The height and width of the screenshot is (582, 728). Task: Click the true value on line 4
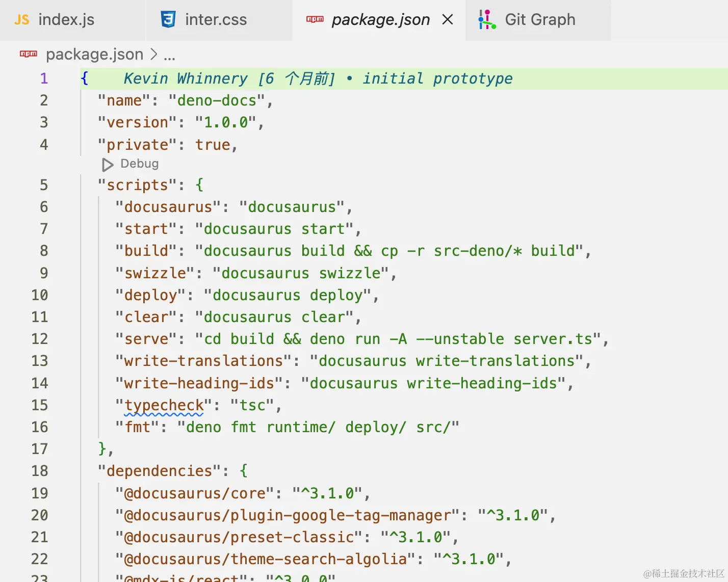[x=213, y=145]
